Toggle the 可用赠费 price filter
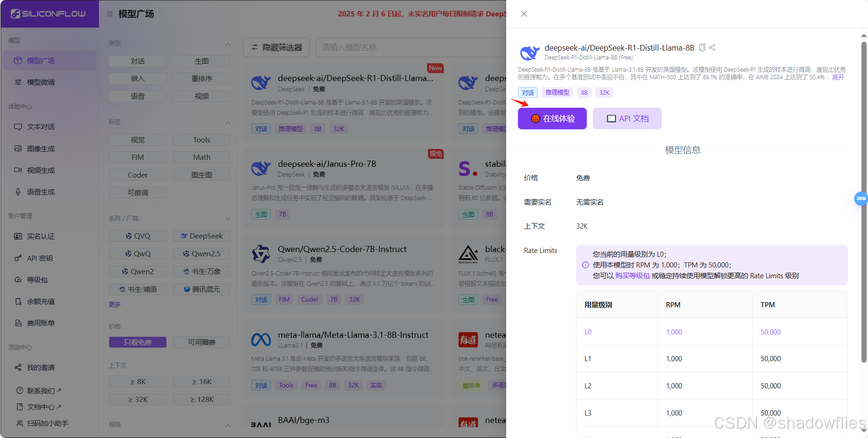Viewport: 868px width, 438px height. (x=202, y=342)
